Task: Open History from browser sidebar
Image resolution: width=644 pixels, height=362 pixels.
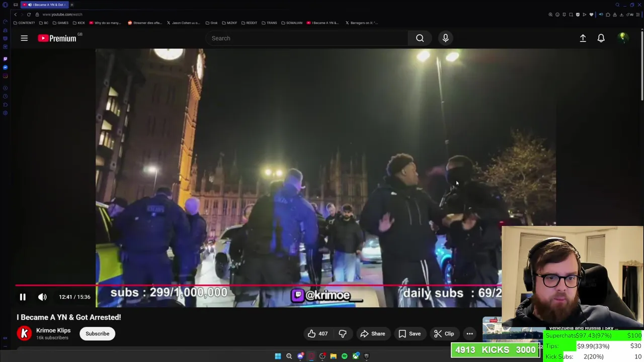Action: pyautogui.click(x=5, y=96)
